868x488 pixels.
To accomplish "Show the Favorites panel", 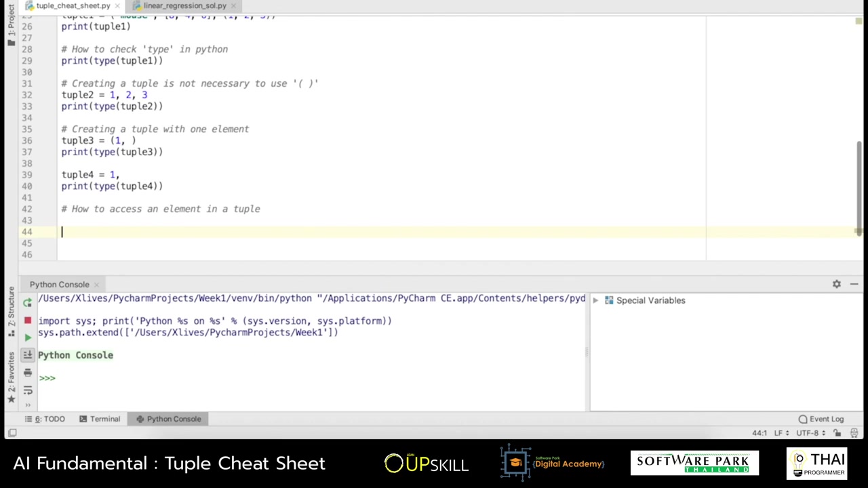I will tap(12, 374).
